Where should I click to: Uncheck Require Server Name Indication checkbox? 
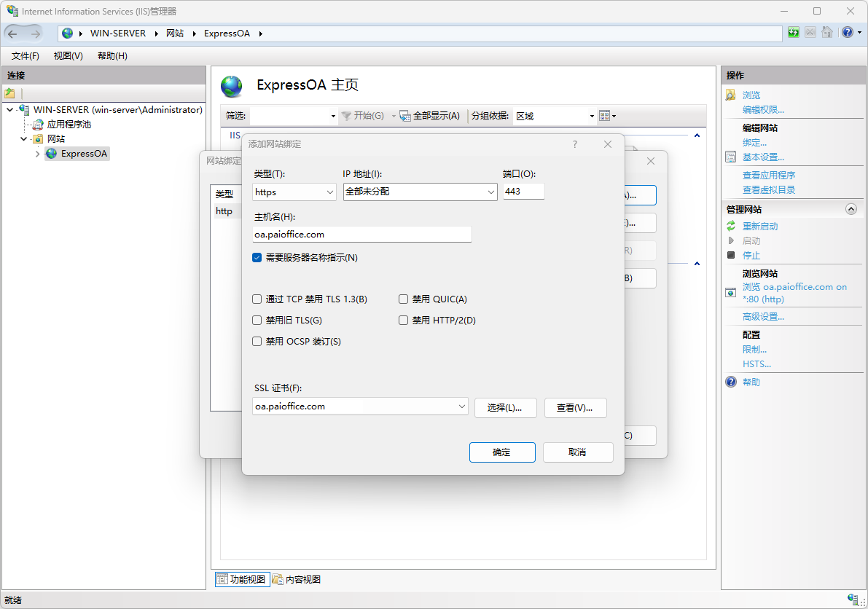click(257, 258)
